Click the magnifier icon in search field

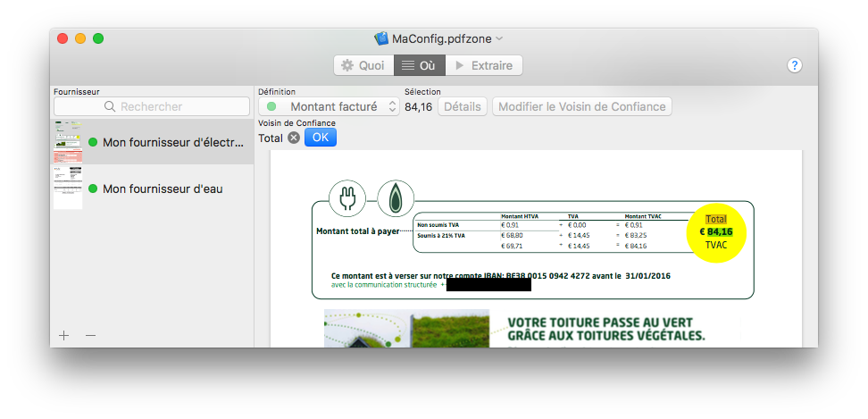(111, 106)
